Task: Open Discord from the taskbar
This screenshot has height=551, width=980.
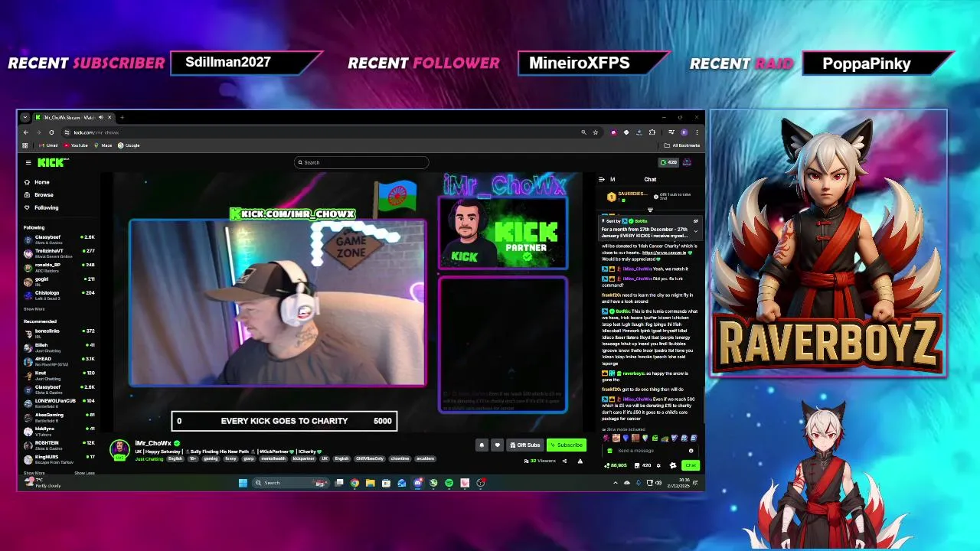Action: point(417,482)
